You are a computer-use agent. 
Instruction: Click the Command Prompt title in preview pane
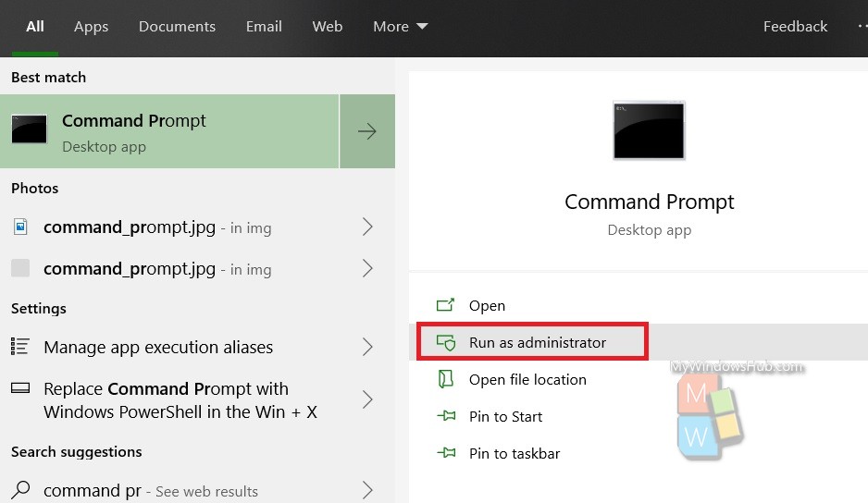coord(649,202)
